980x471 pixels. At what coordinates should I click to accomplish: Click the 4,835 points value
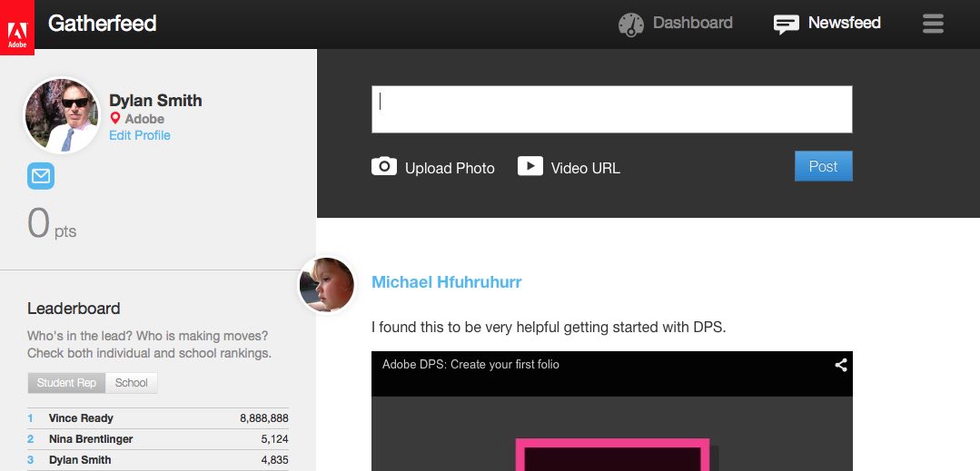point(274,460)
